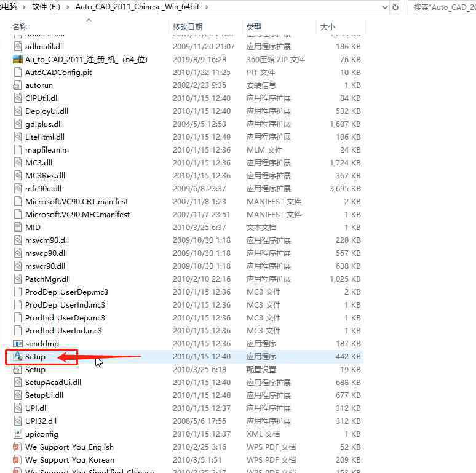Click the 配置设置 type cell for Setup
The width and height of the screenshot is (476, 473).
tap(261, 370)
